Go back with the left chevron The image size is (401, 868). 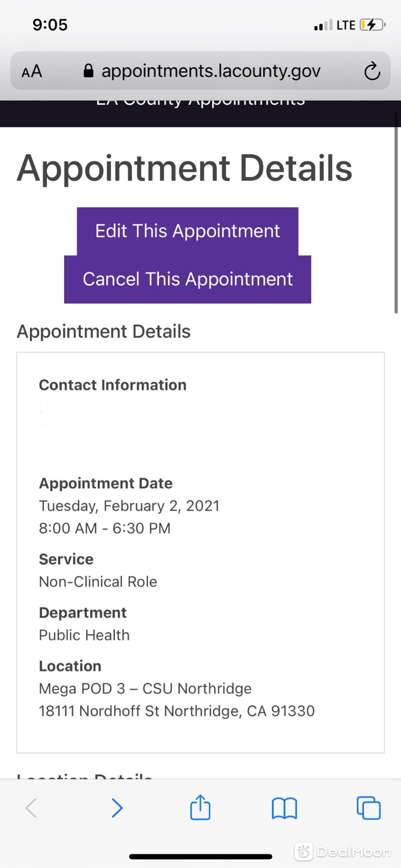(31, 808)
